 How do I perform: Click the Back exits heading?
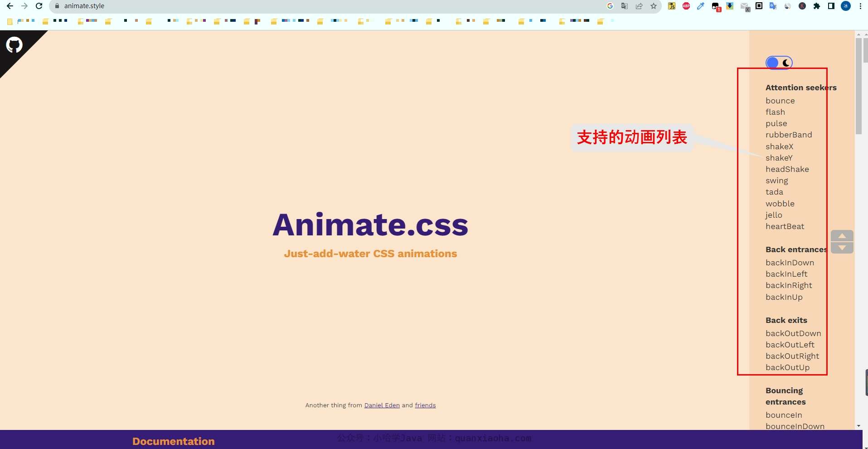[786, 320]
